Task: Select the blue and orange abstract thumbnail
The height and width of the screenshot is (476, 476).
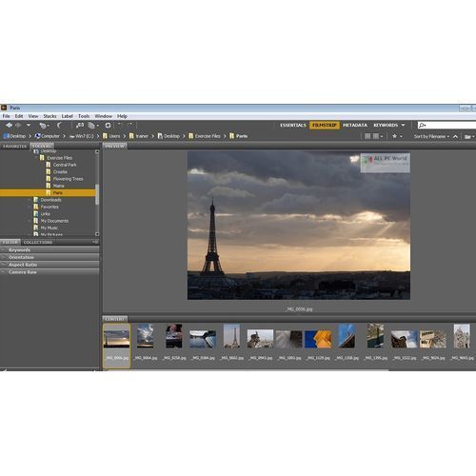Action: (x=318, y=339)
